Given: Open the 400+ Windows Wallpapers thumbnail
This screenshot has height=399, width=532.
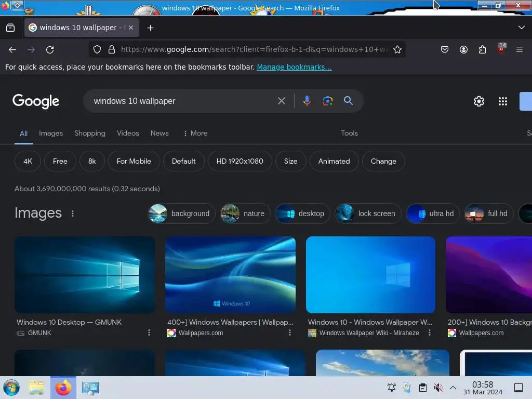Looking at the screenshot, I should point(230,275).
